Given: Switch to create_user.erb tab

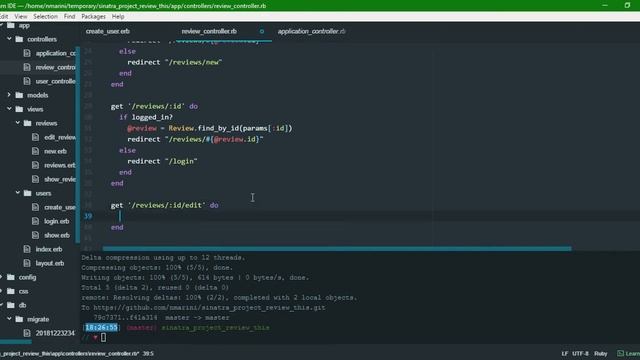Looking at the screenshot, I should [108, 31].
